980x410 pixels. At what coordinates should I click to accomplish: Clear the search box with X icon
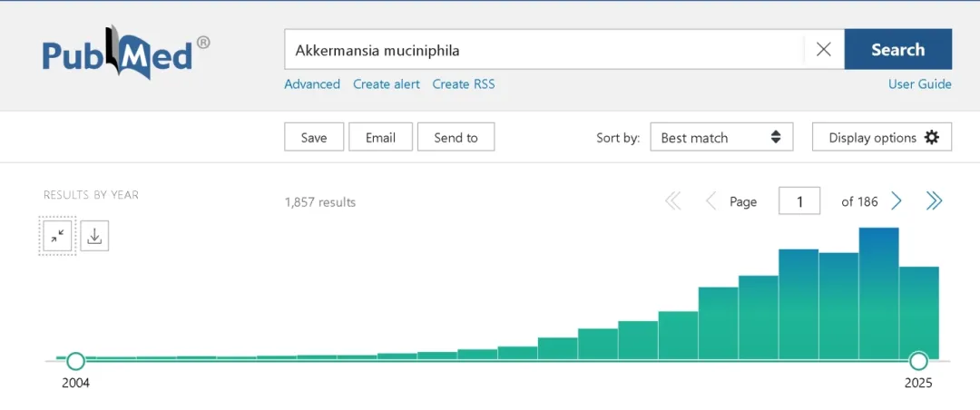[x=823, y=50]
